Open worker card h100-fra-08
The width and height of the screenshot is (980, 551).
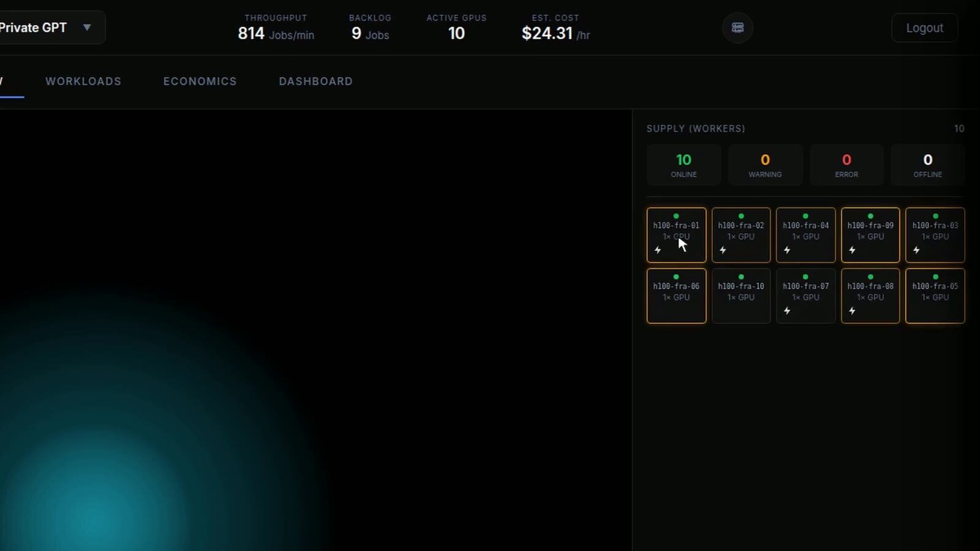[870, 296]
